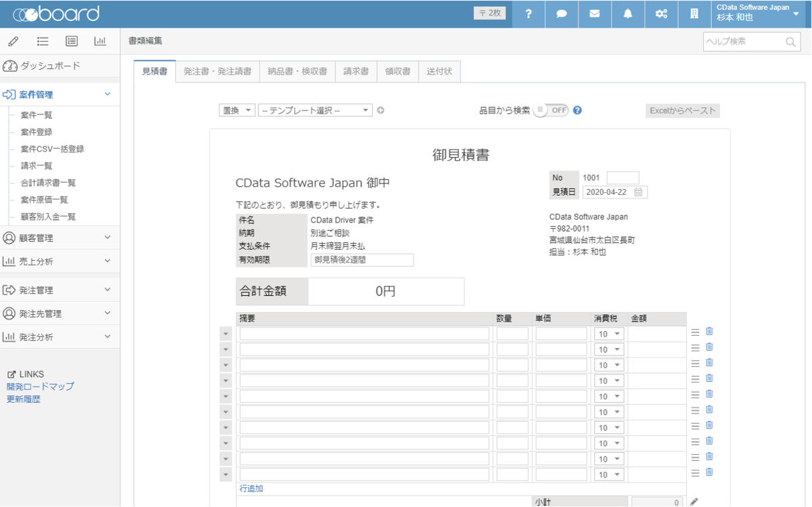The image size is (812, 507).
Task: Switch to the 送付状 tab
Action: (440, 71)
